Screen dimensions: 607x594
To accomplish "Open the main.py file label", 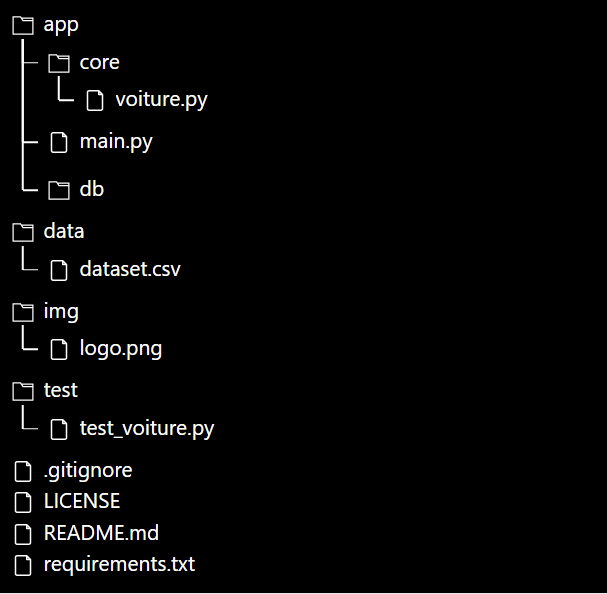I will 116,142.
